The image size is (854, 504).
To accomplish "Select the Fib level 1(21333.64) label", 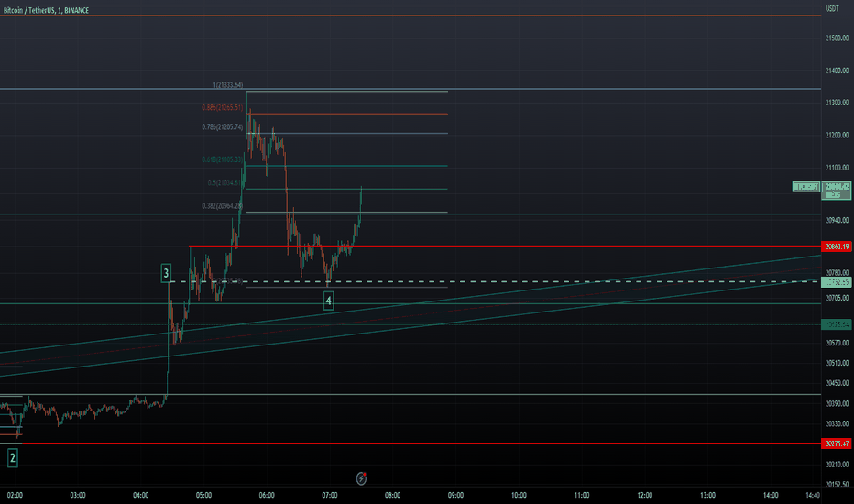I will [227, 85].
